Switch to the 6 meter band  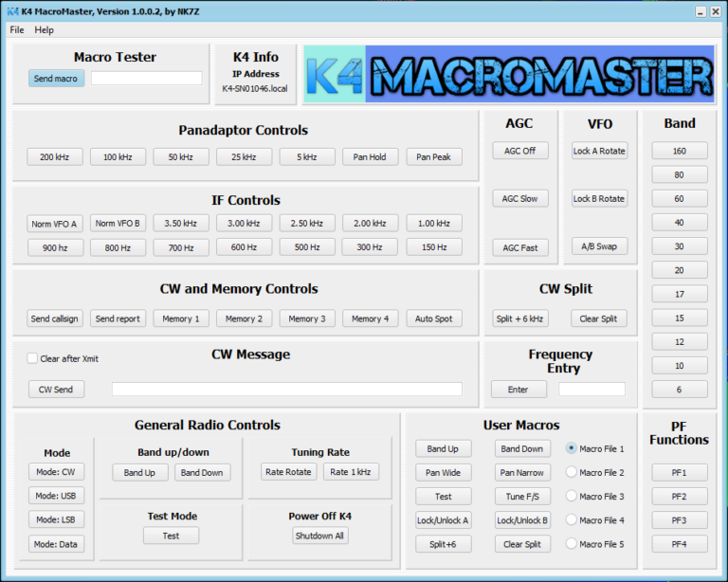point(680,390)
